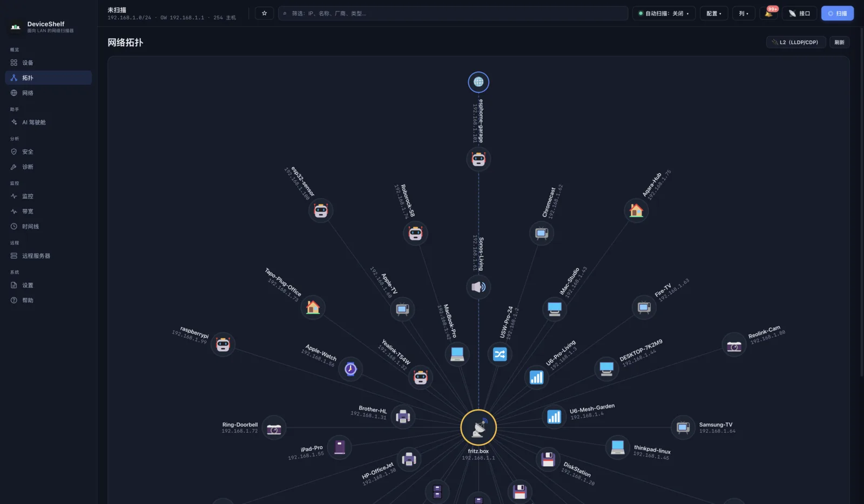Select the Ring-Doorbell camera node

pos(274,428)
